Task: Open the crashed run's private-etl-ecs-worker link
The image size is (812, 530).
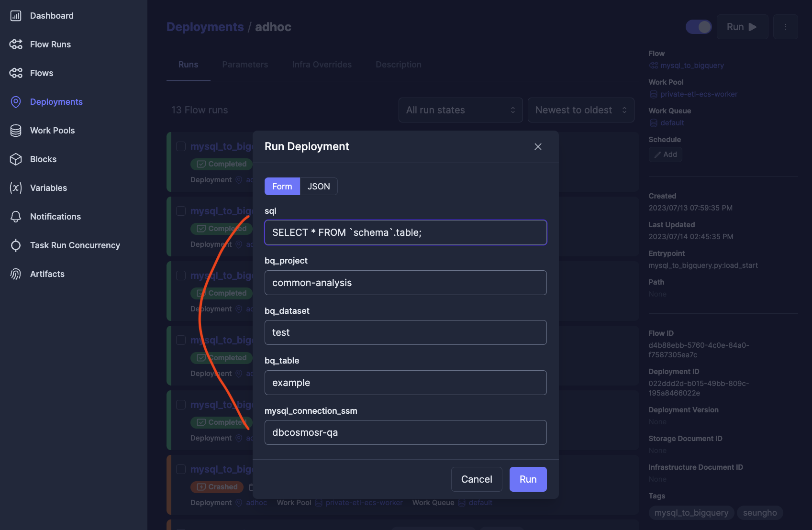Action: 364,503
